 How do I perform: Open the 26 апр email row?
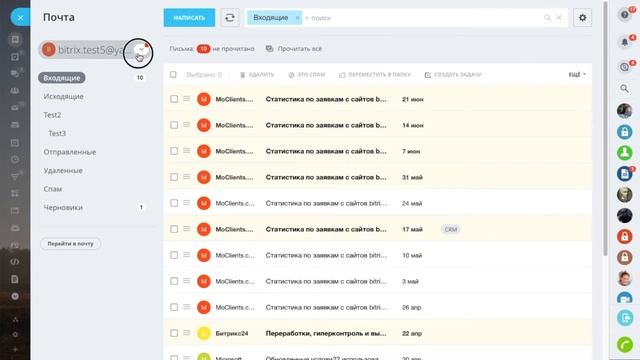pyautogui.click(x=378, y=307)
